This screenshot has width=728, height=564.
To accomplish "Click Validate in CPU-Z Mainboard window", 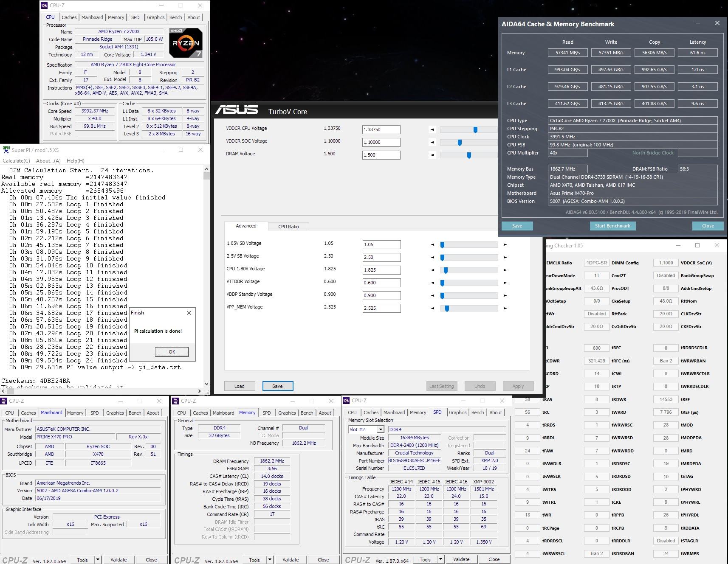I will (x=119, y=560).
